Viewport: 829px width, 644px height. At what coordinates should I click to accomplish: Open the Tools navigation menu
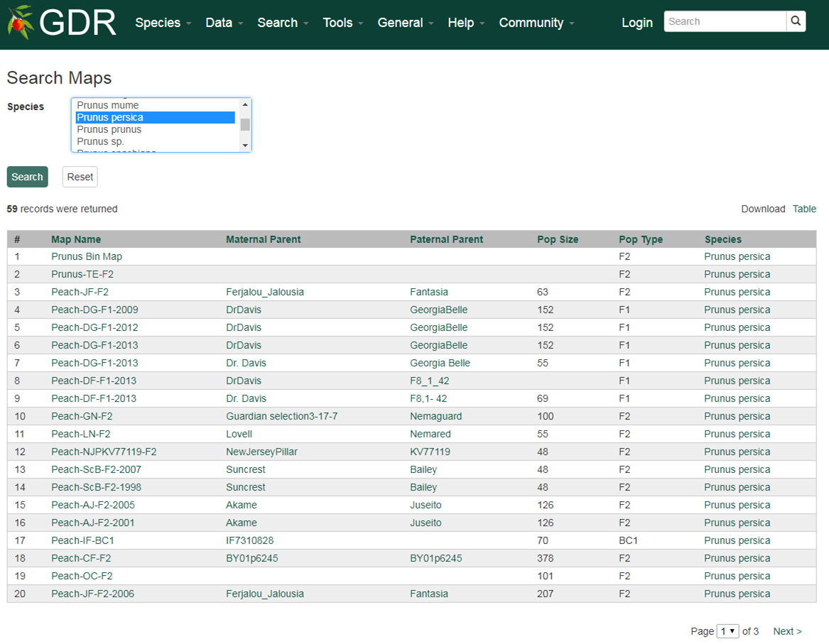pos(343,23)
